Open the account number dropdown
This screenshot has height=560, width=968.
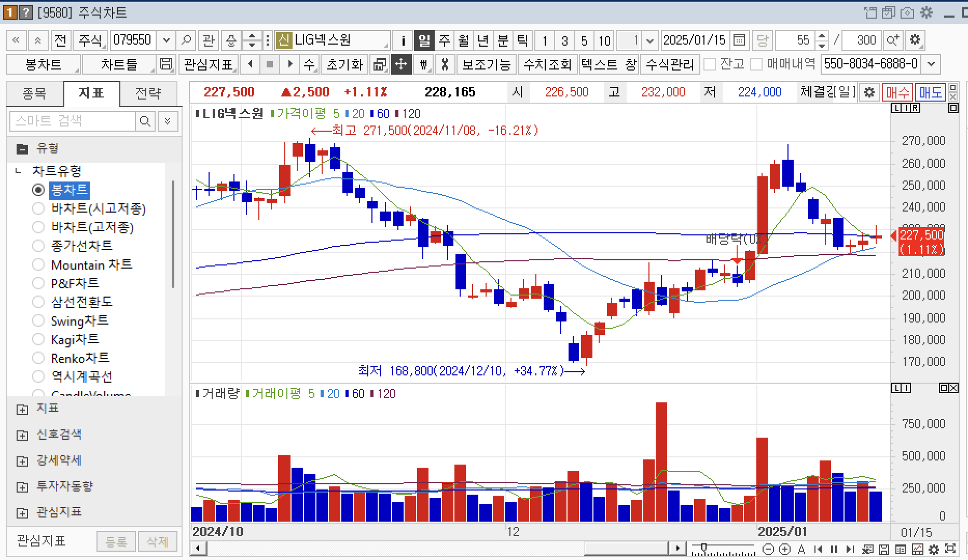(x=931, y=64)
